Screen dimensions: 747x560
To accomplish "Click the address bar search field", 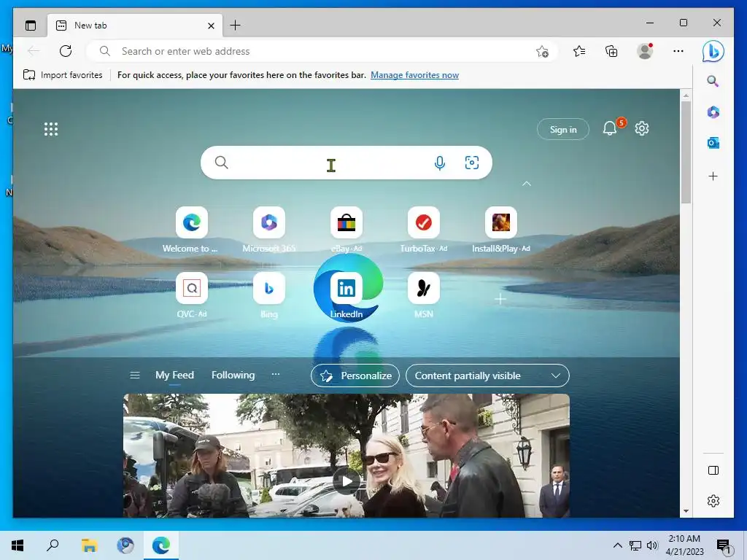I will (x=322, y=51).
